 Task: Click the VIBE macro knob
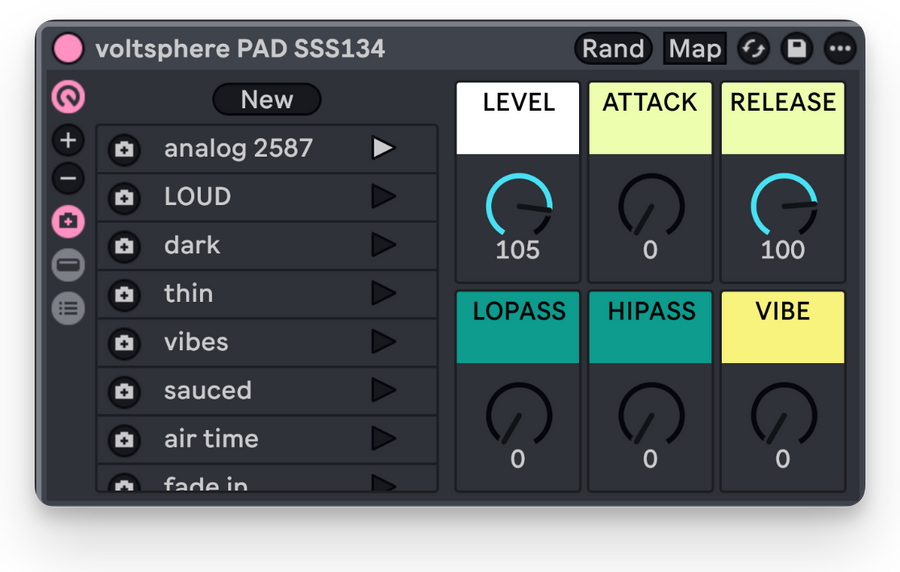point(783,415)
